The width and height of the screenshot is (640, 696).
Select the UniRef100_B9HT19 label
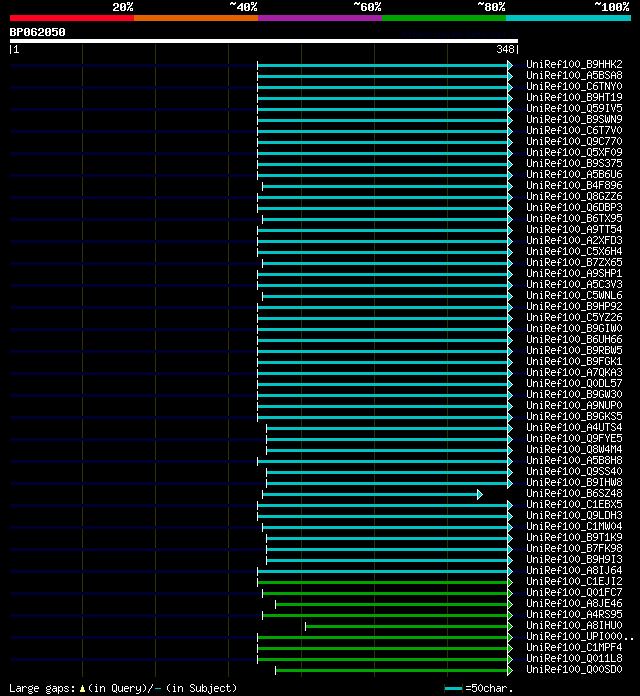(574, 97)
